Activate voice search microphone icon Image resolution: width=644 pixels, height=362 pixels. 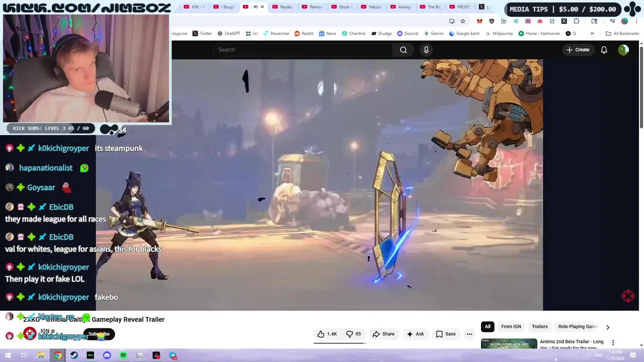(426, 50)
